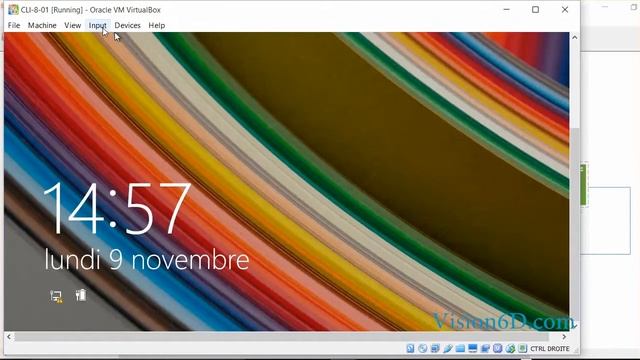Click the display status icon
The width and height of the screenshot is (640, 360).
473,349
